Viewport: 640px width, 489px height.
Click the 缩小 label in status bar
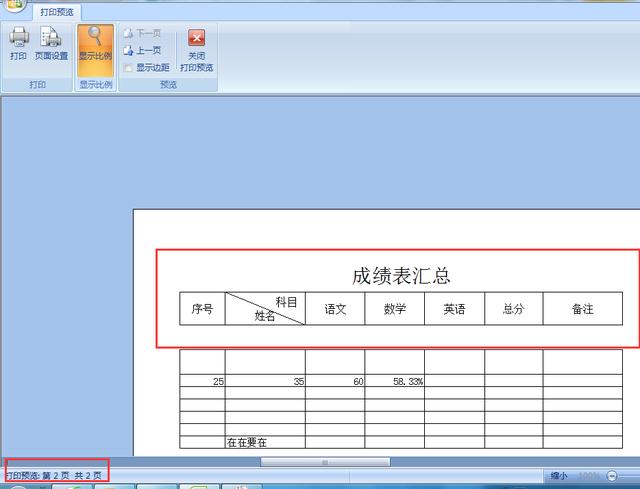click(559, 476)
